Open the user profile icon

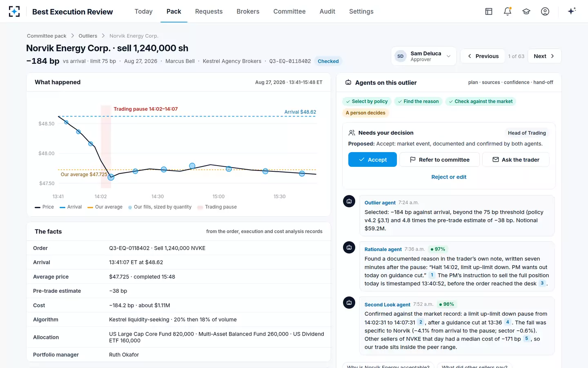coord(545,11)
